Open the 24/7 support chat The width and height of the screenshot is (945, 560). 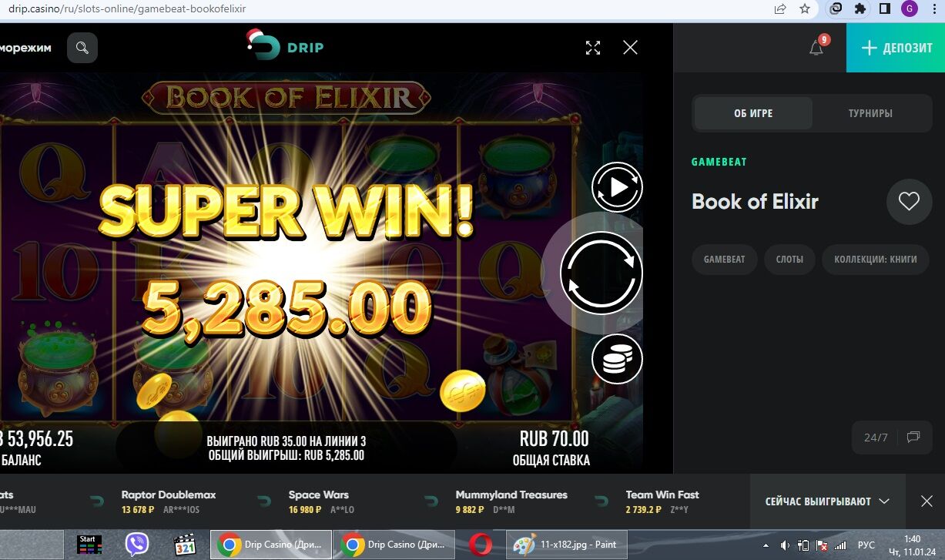click(892, 437)
